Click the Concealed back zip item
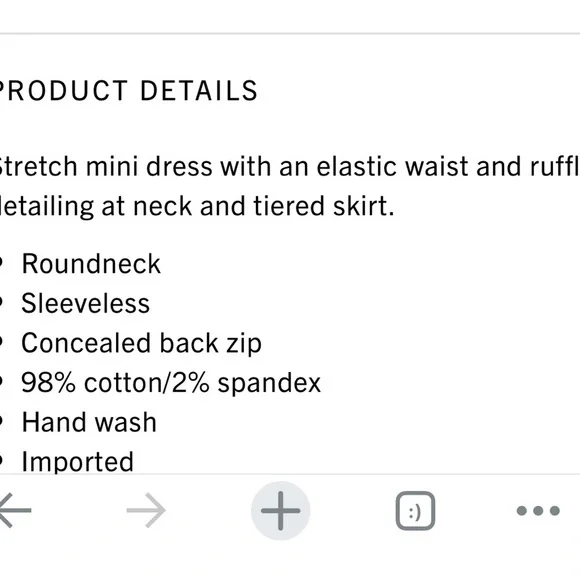 click(142, 344)
